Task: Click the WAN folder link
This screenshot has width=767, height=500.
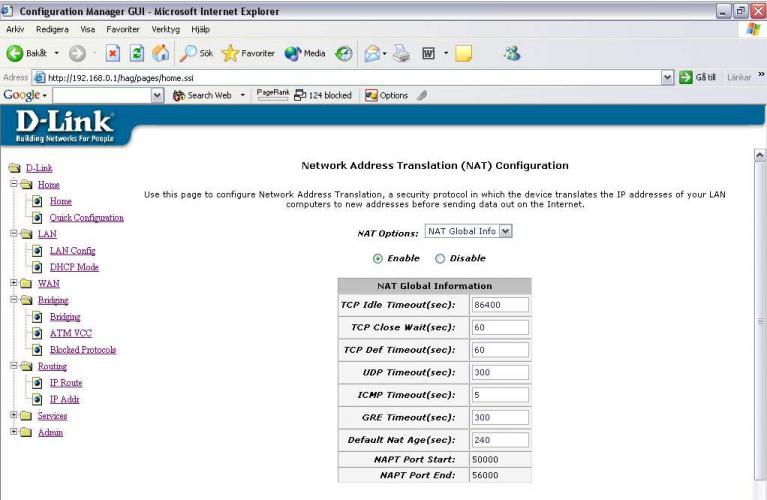Action: [x=49, y=284]
